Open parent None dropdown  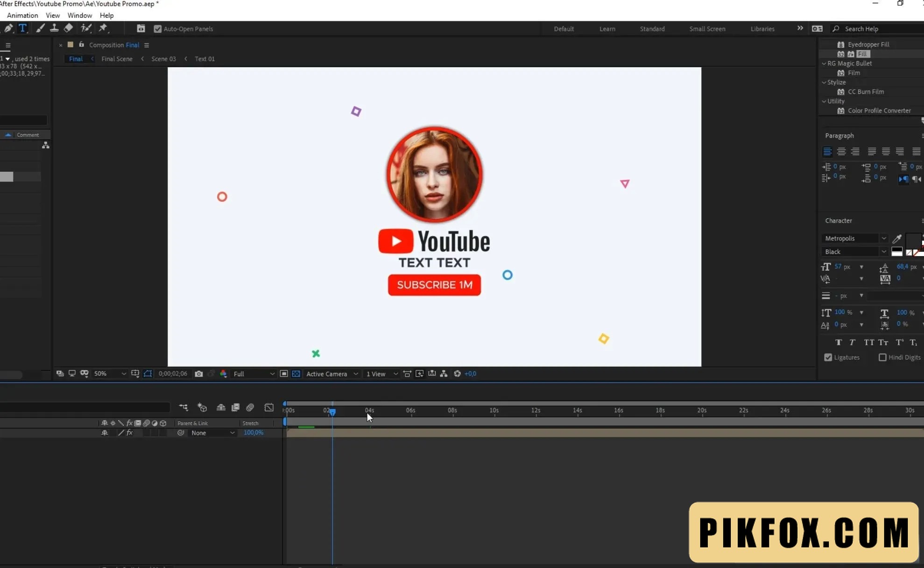pyautogui.click(x=212, y=433)
